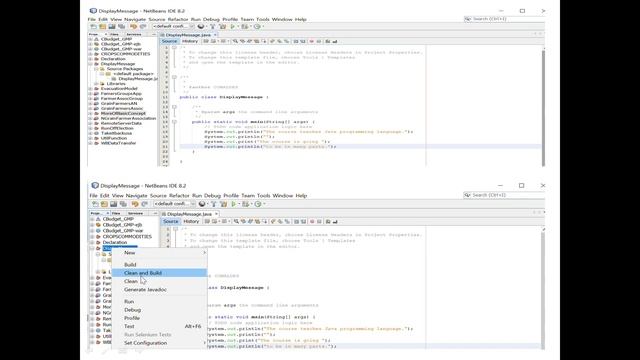Collapse code fold at line 1 in upper editor

tap(174, 47)
